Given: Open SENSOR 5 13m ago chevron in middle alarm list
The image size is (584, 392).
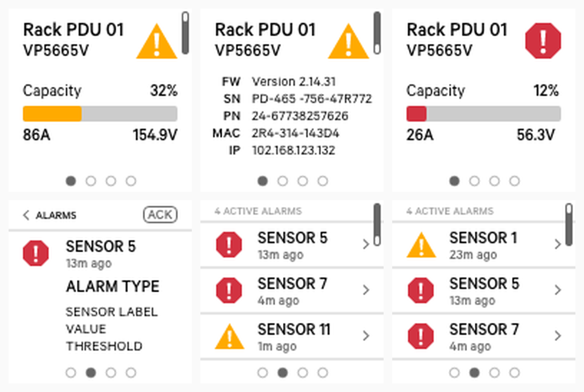Looking at the screenshot, I should [366, 245].
